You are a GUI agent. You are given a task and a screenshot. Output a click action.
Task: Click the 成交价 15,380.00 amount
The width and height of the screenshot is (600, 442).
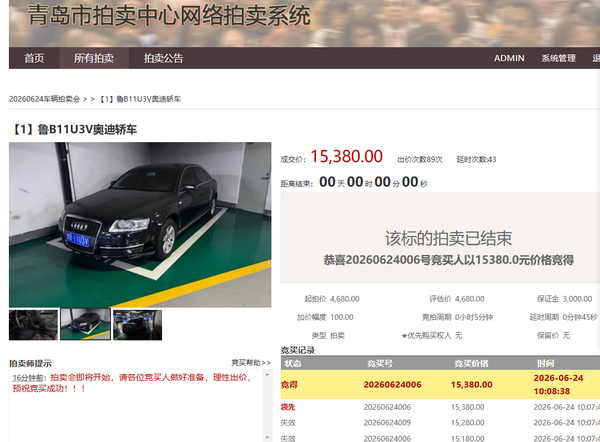point(346,157)
